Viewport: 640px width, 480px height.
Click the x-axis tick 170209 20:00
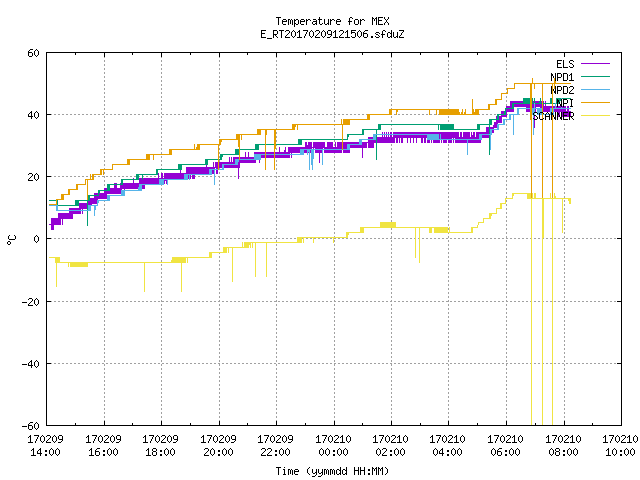tap(218, 446)
